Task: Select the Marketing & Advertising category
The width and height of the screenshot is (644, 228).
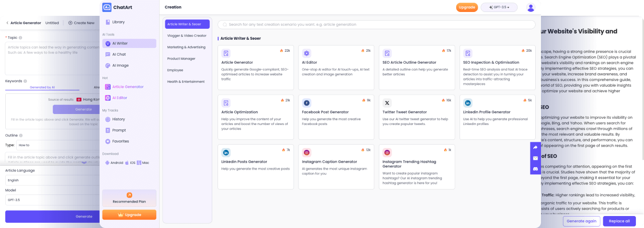Action: [187, 47]
